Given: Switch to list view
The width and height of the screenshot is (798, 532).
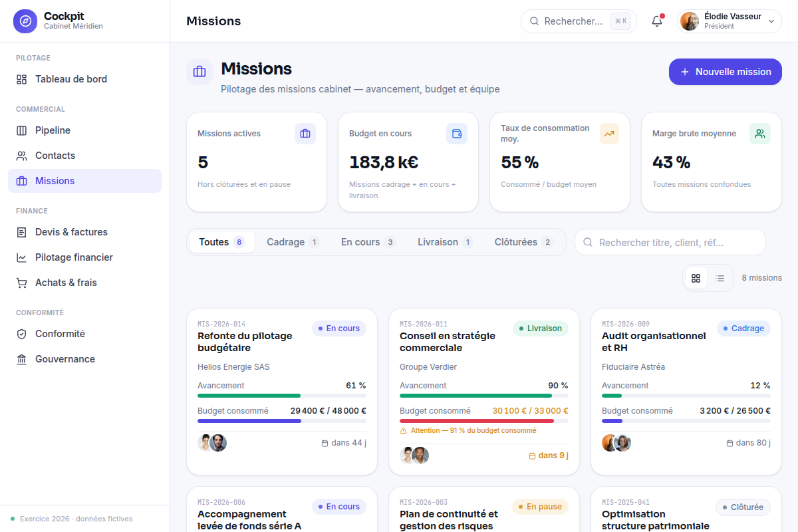Looking at the screenshot, I should pos(720,278).
